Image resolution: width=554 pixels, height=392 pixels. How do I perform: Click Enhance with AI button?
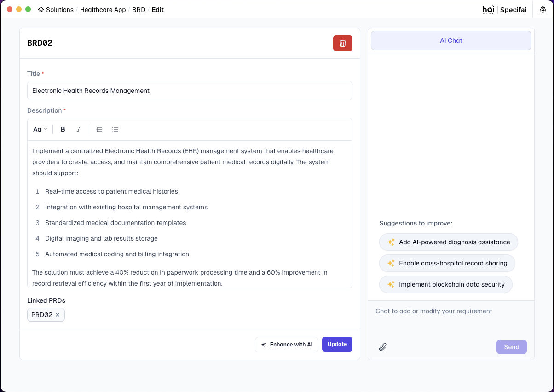287,345
